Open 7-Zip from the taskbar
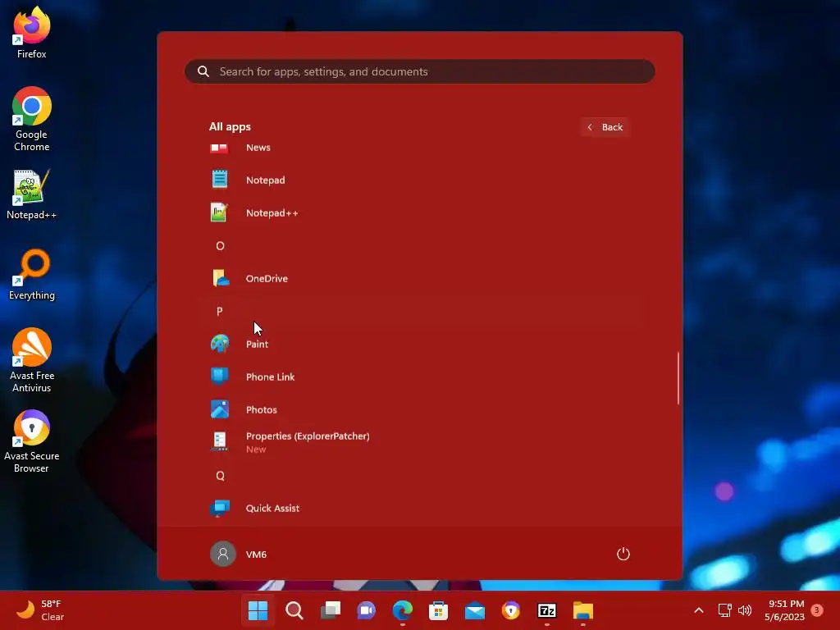840x630 pixels. click(x=547, y=610)
